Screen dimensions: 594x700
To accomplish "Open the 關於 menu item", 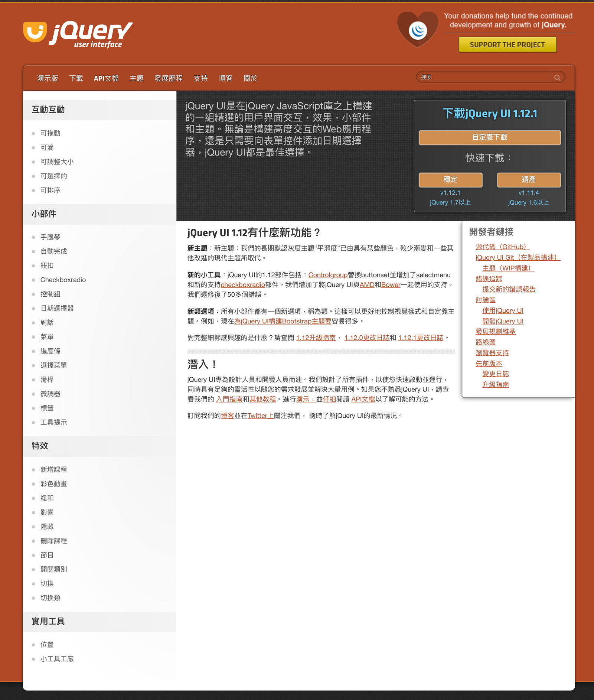I will point(251,78).
